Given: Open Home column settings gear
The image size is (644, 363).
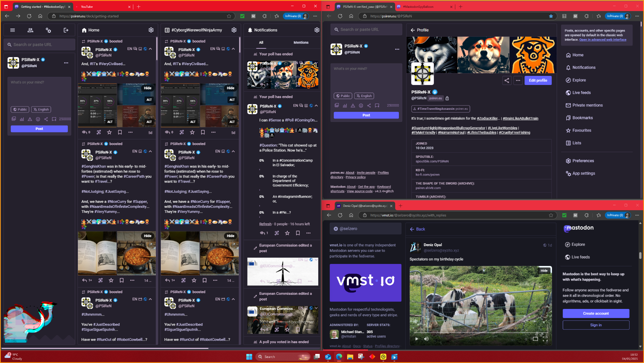Looking at the screenshot, I should 151,30.
